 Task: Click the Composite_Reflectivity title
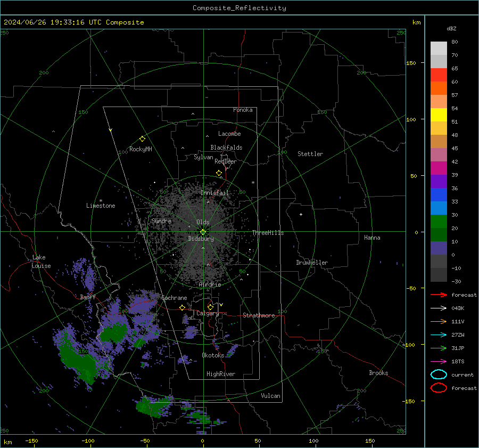click(x=239, y=8)
